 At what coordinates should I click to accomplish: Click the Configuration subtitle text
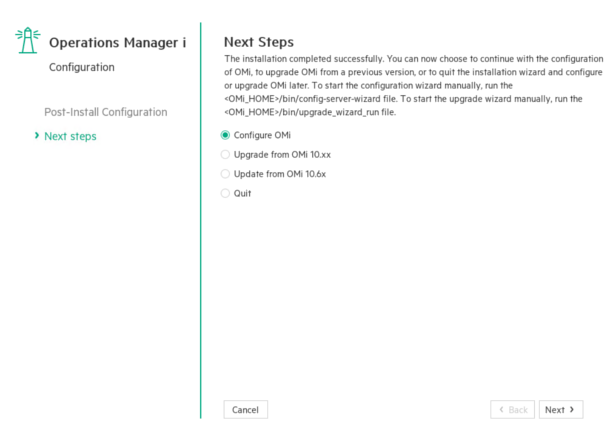click(82, 67)
